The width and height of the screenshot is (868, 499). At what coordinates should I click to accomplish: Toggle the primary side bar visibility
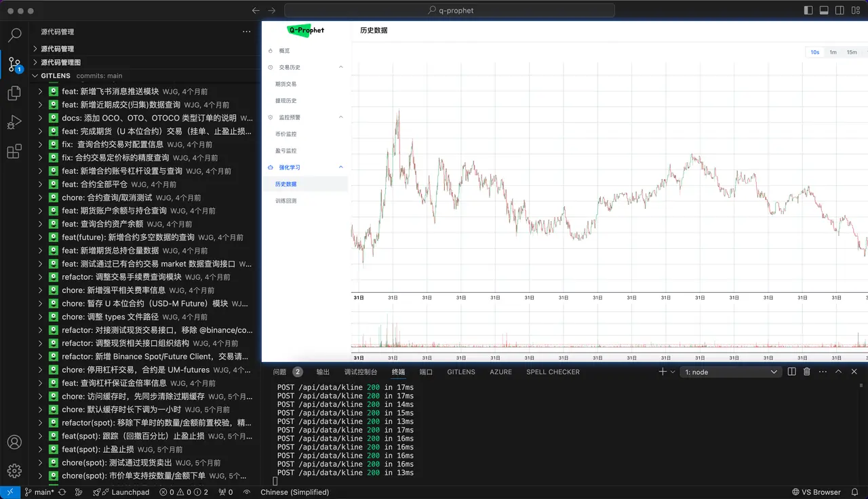coord(808,10)
